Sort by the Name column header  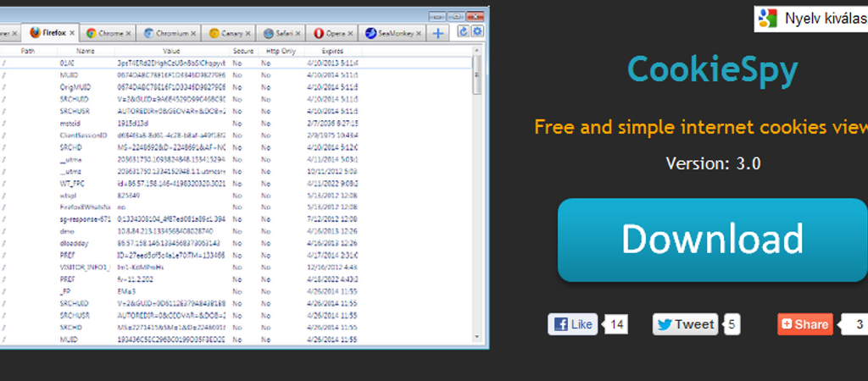pyautogui.click(x=86, y=51)
